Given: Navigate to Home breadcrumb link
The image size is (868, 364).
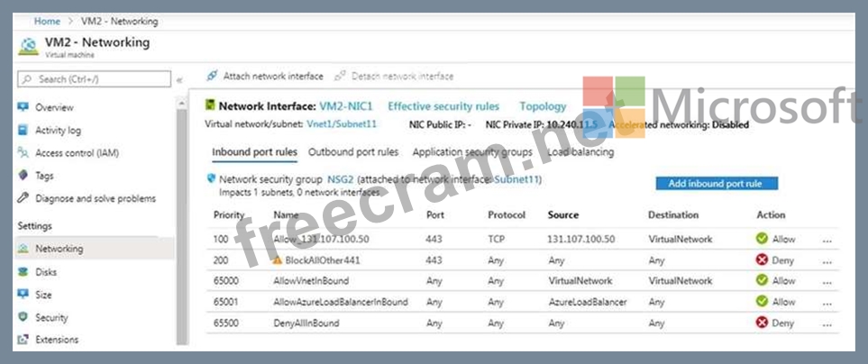Looking at the screenshot, I should [x=47, y=21].
